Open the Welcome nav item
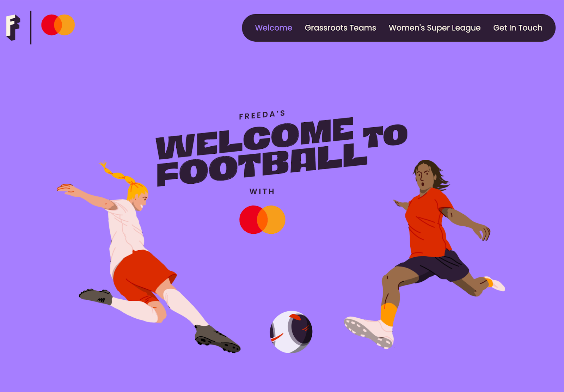The height and width of the screenshot is (392, 564). point(274,28)
